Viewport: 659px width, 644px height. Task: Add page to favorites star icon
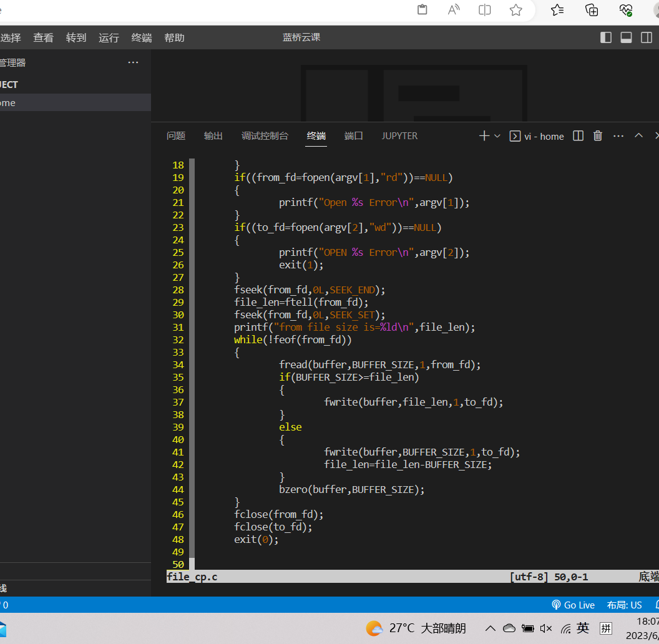(x=515, y=9)
